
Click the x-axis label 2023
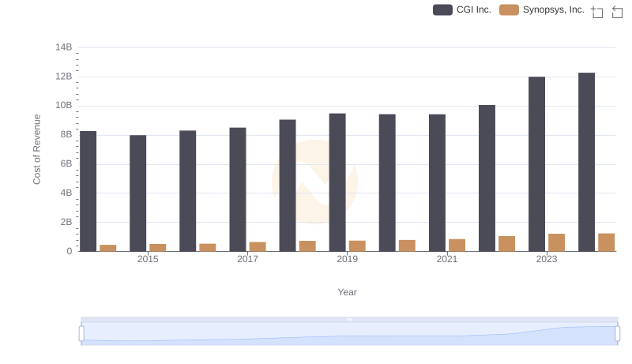(x=547, y=259)
